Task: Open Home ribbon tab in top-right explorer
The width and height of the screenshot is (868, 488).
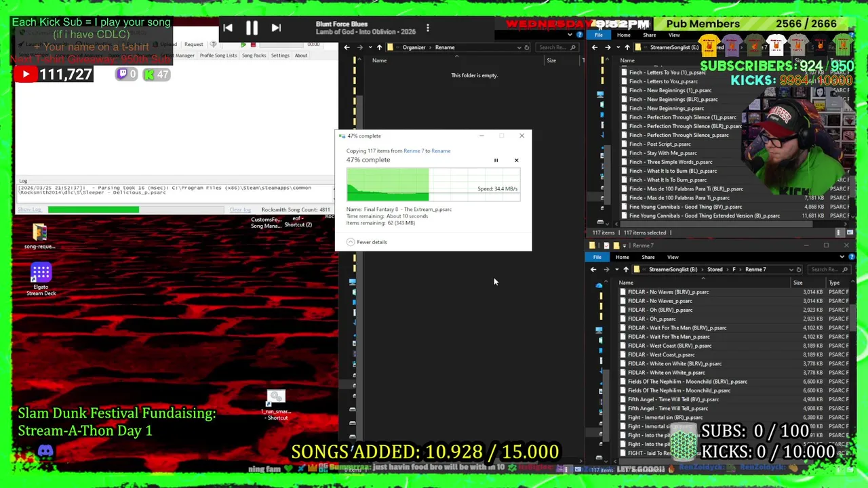Action: pos(624,35)
